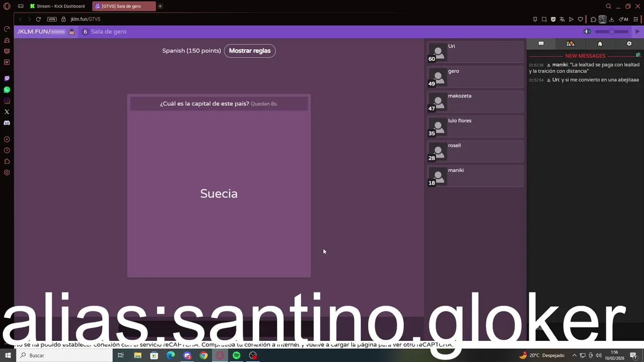Open the profile avatar picture
This screenshot has height=362, width=644.
point(602,19)
